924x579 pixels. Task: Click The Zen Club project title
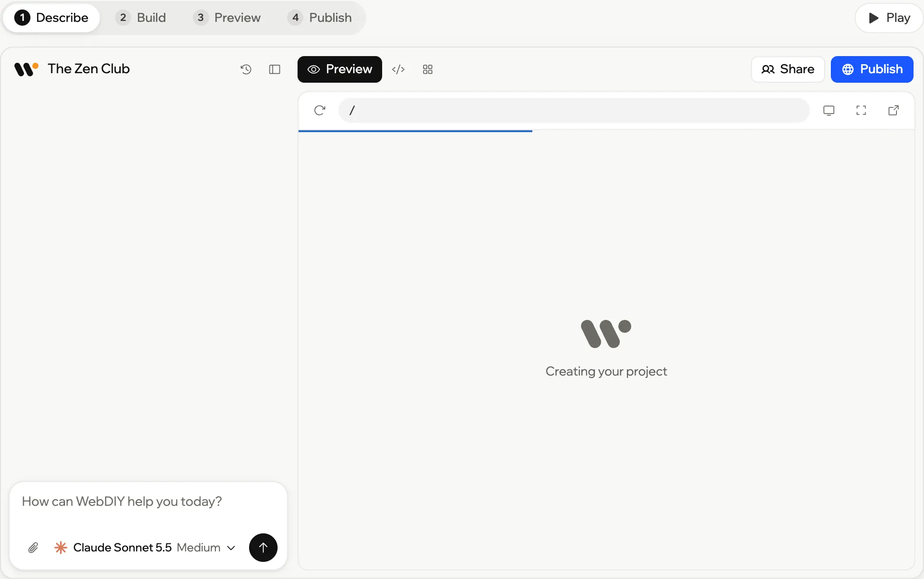click(88, 69)
